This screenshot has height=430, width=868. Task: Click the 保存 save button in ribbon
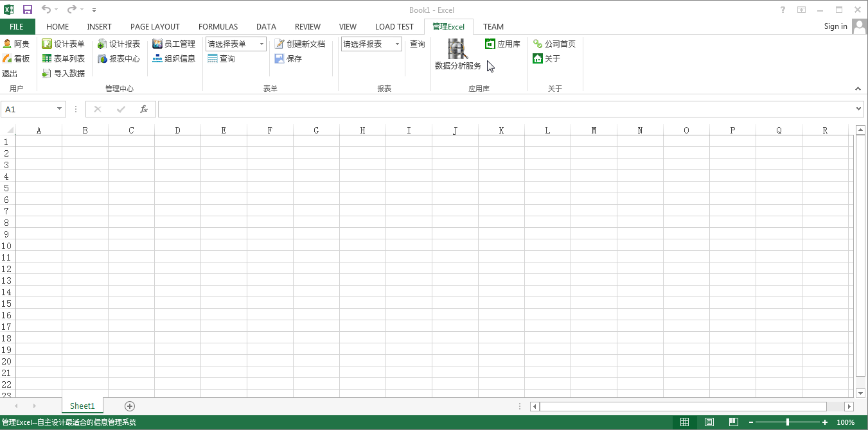288,59
